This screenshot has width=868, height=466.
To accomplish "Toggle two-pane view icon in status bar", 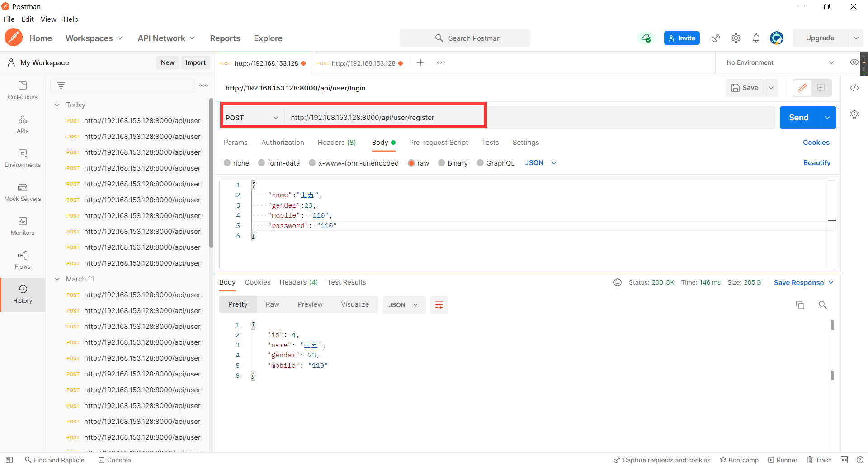I will 844,460.
